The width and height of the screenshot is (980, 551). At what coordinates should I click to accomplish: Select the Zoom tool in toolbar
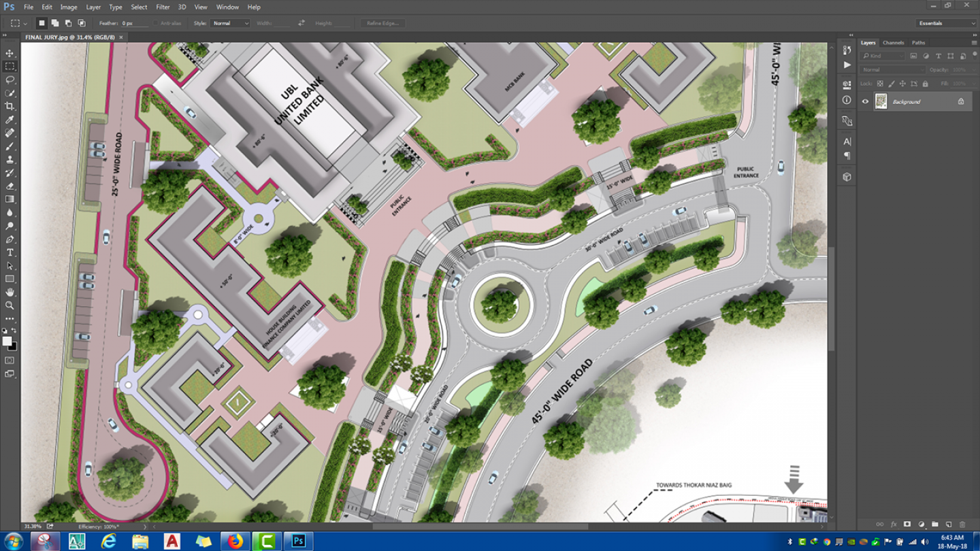(10, 305)
